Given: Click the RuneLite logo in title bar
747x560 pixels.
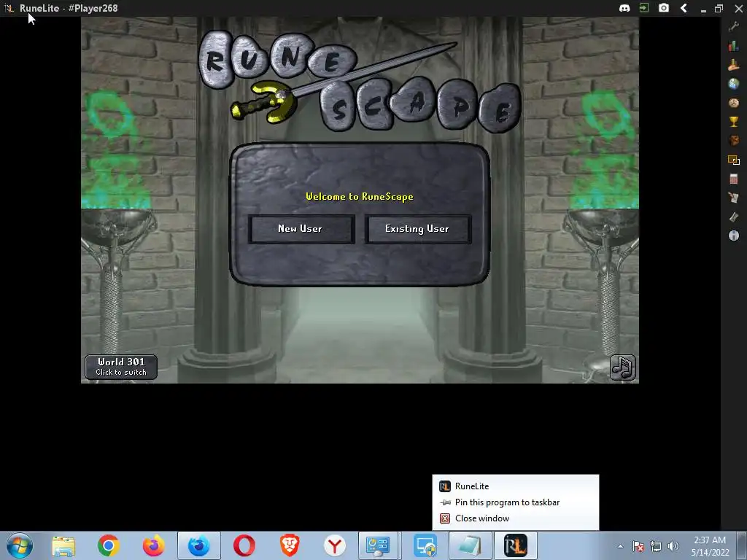Looking at the screenshot, I should pos(9,8).
